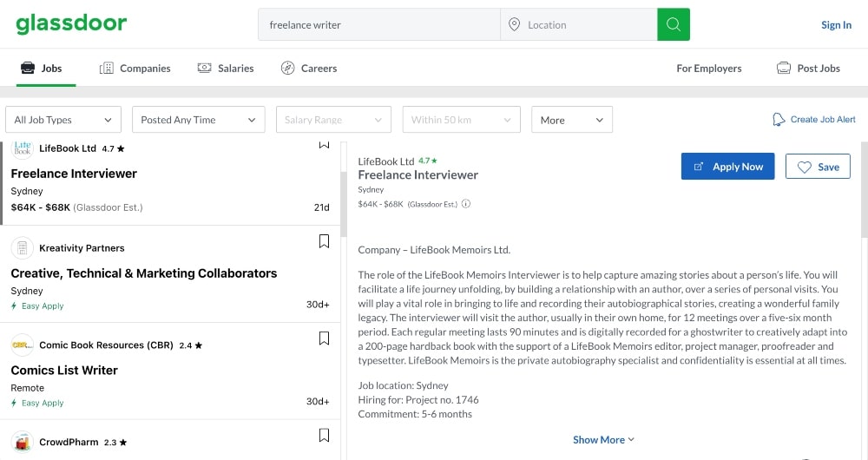868x460 pixels.
Task: Click the Jobs briefcase icon
Action: pyautogui.click(x=28, y=68)
